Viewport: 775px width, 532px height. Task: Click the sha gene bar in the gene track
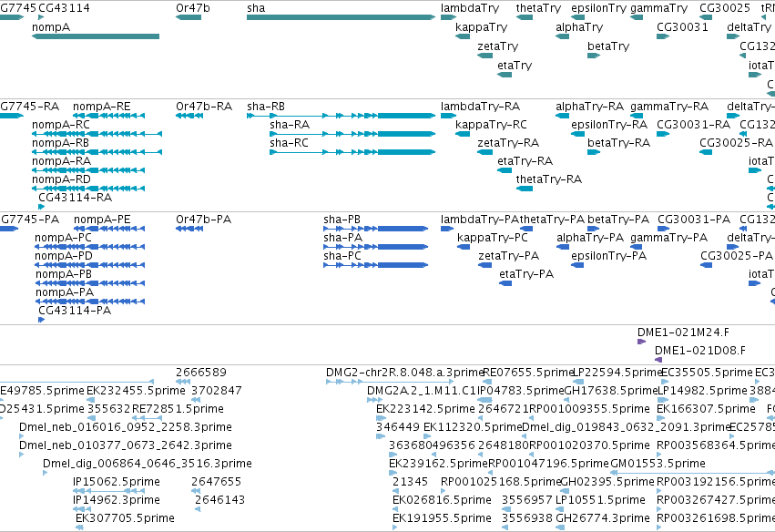point(341,17)
